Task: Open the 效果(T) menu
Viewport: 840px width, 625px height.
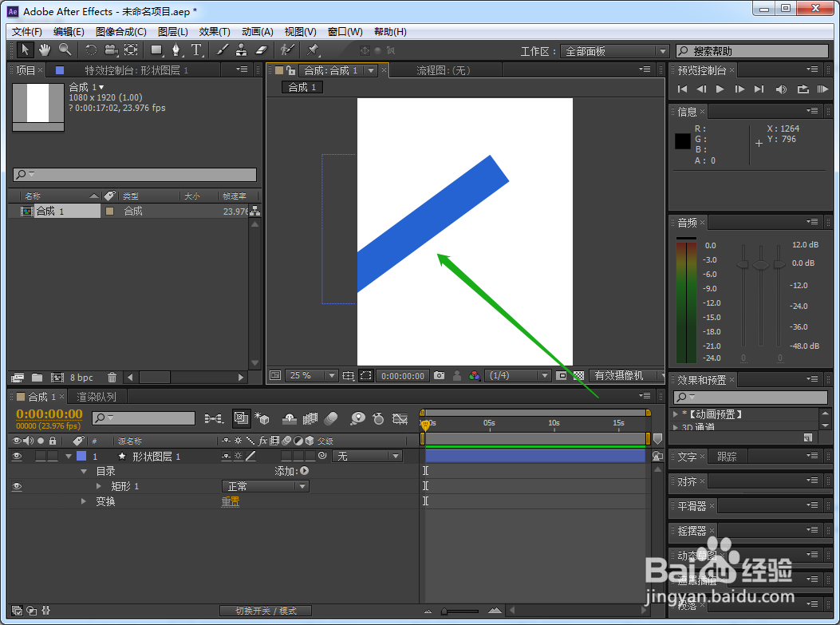Action: point(215,32)
